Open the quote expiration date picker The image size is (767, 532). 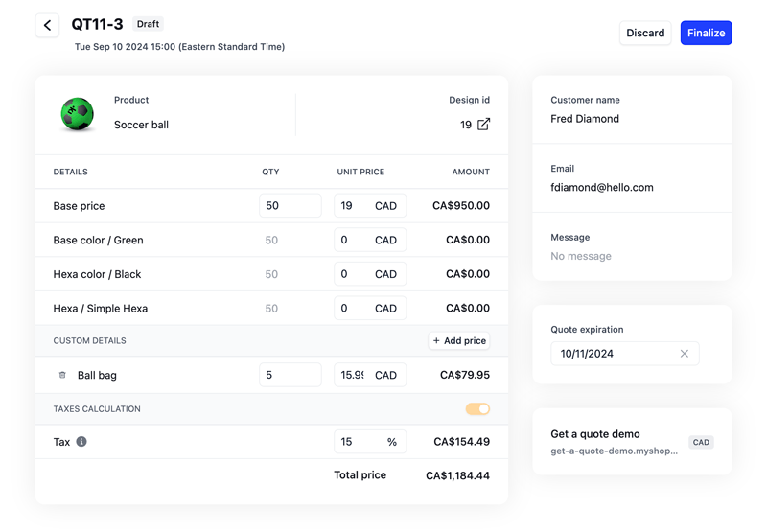click(x=614, y=354)
